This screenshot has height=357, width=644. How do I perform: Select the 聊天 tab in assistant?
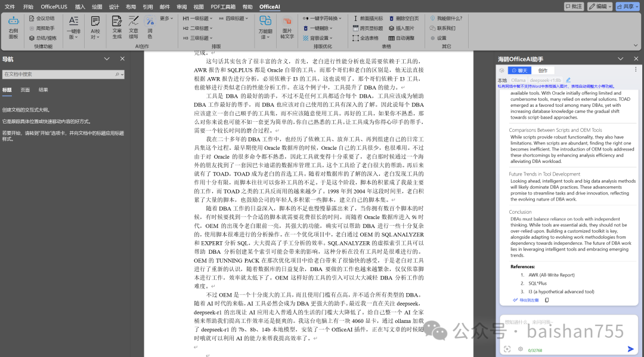tap(519, 70)
